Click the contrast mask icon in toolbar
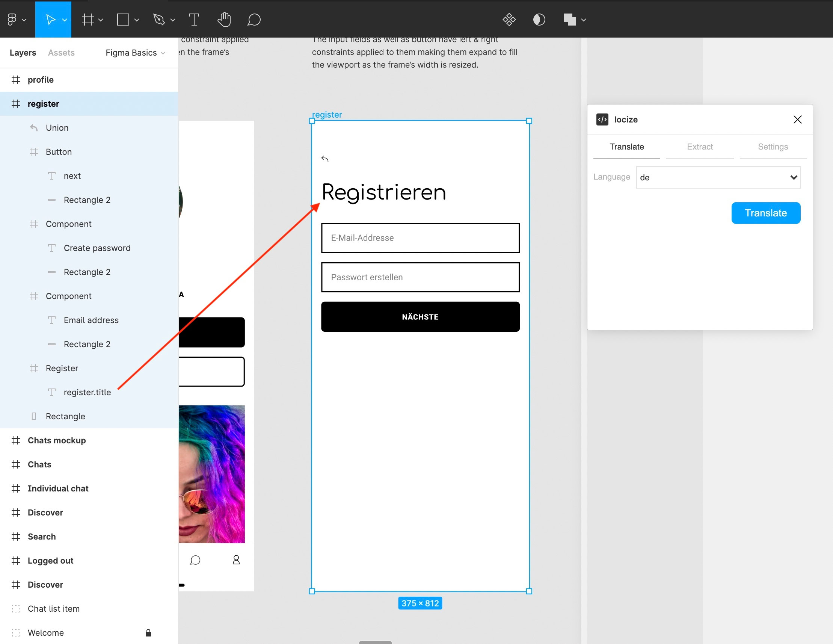 (x=539, y=20)
